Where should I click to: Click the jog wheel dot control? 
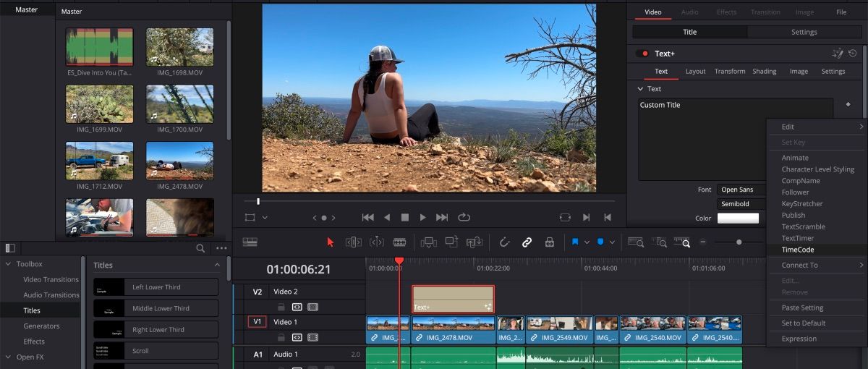tap(324, 217)
